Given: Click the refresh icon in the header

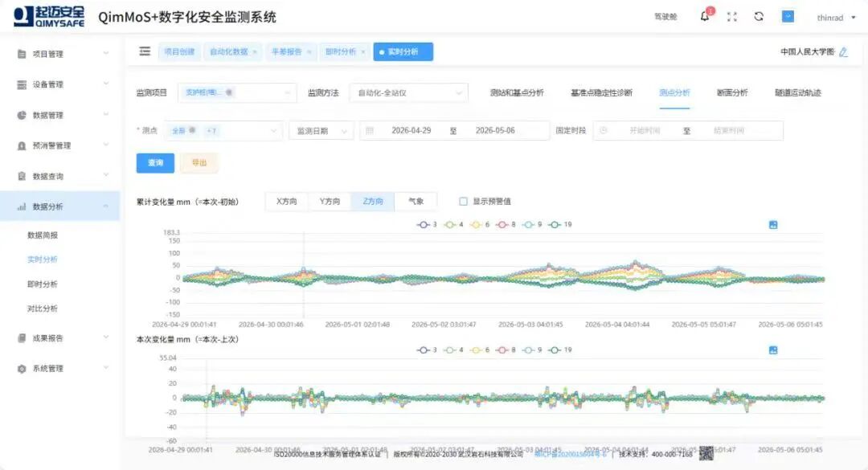Looking at the screenshot, I should point(759,17).
